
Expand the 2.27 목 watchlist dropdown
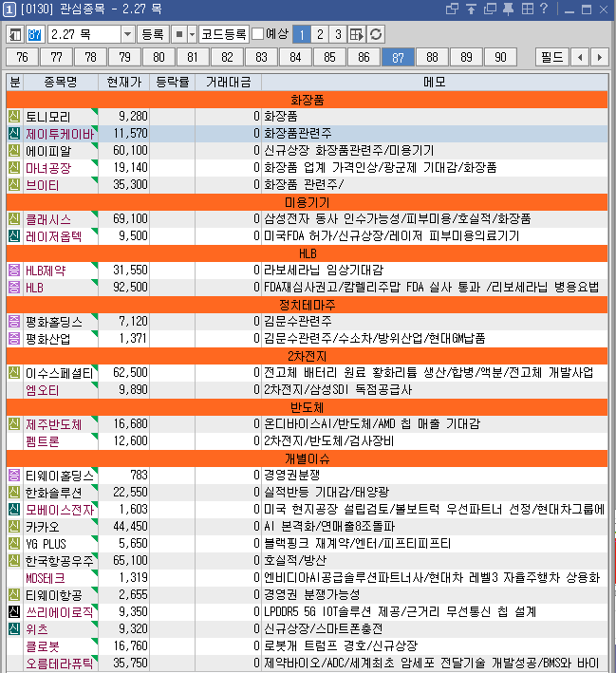click(128, 34)
